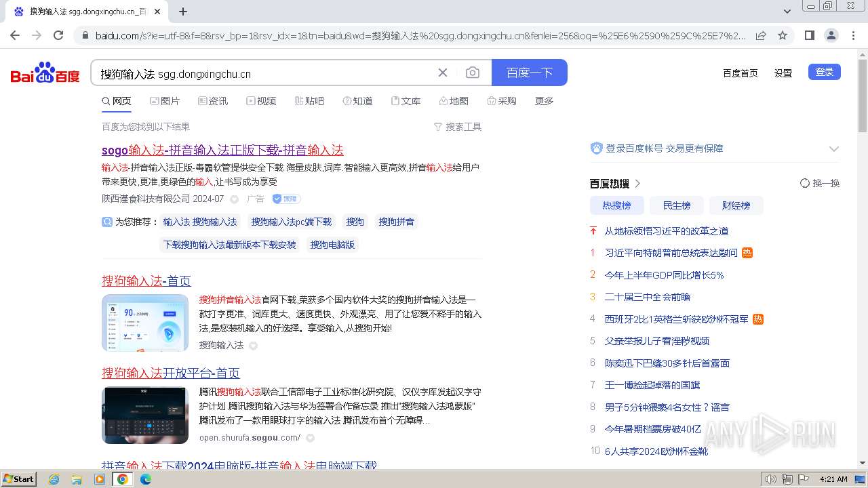Refresh hot search list 换一换
This screenshot has width=868, height=488.
click(x=820, y=183)
